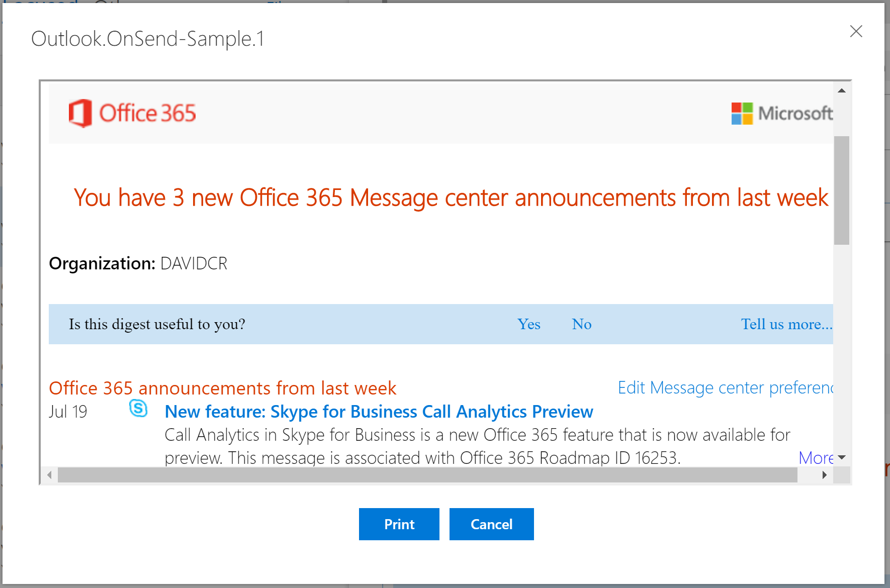
Task: Open the Tell us more link
Action: [x=787, y=324]
